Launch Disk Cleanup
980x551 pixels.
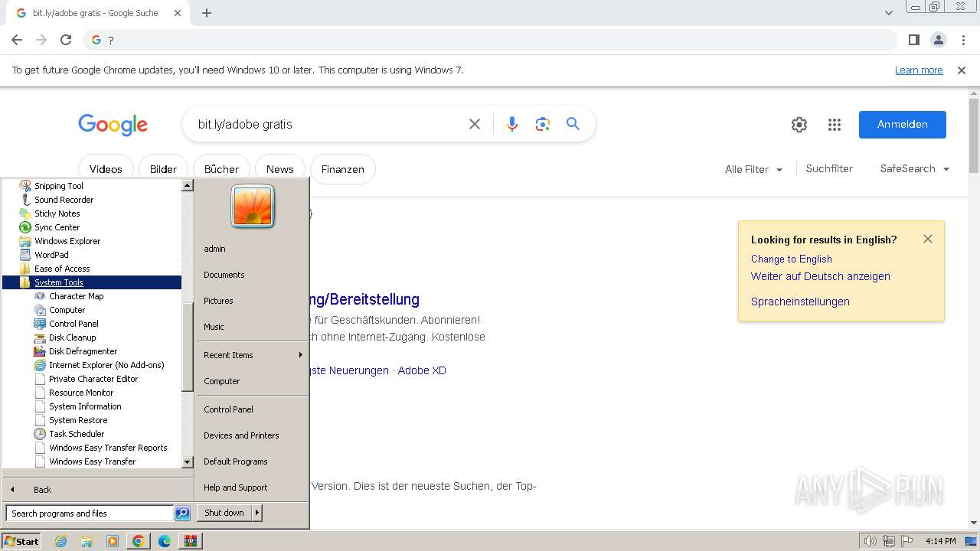pos(73,337)
